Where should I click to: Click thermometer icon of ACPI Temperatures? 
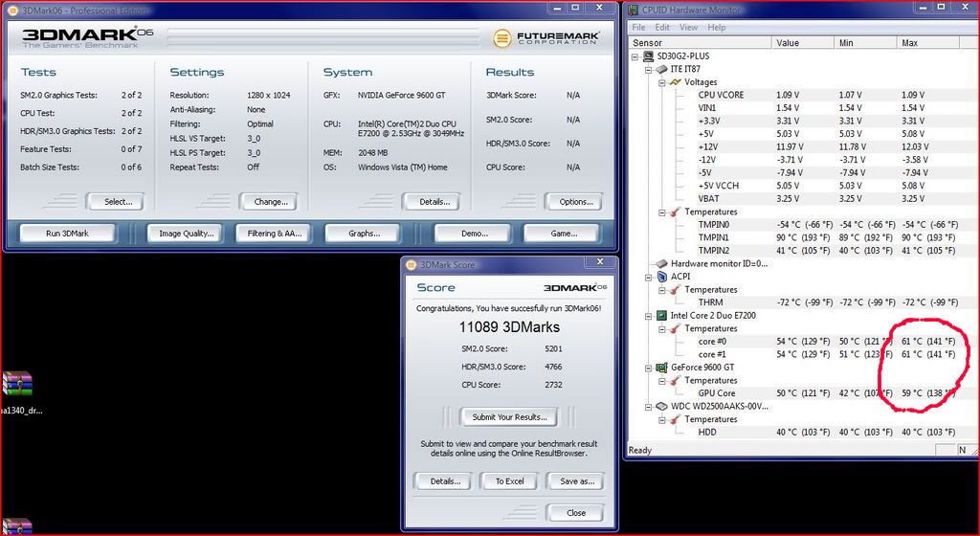(x=675, y=290)
